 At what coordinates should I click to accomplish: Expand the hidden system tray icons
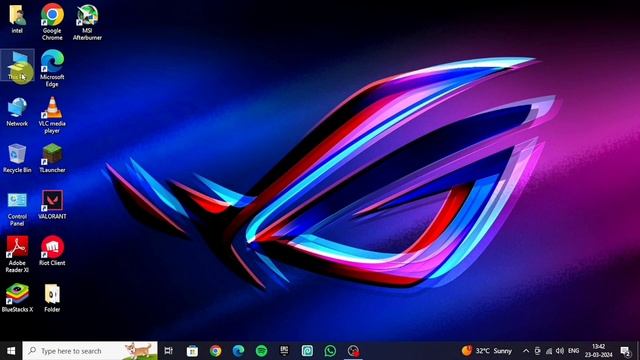pos(526,351)
